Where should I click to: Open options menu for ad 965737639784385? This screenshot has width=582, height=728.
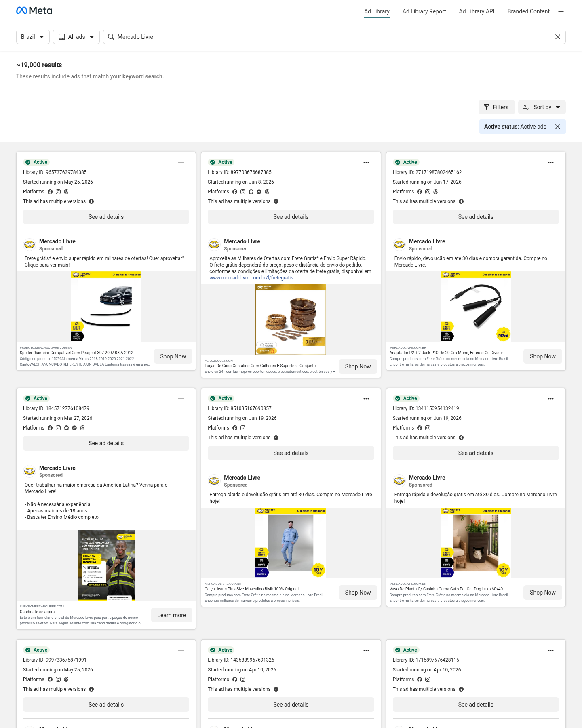(181, 163)
